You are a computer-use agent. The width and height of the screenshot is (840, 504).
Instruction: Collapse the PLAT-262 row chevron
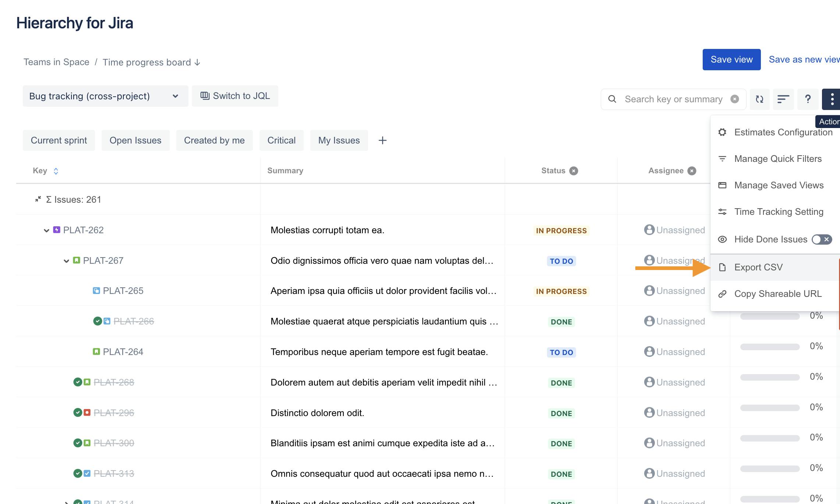pyautogui.click(x=46, y=230)
